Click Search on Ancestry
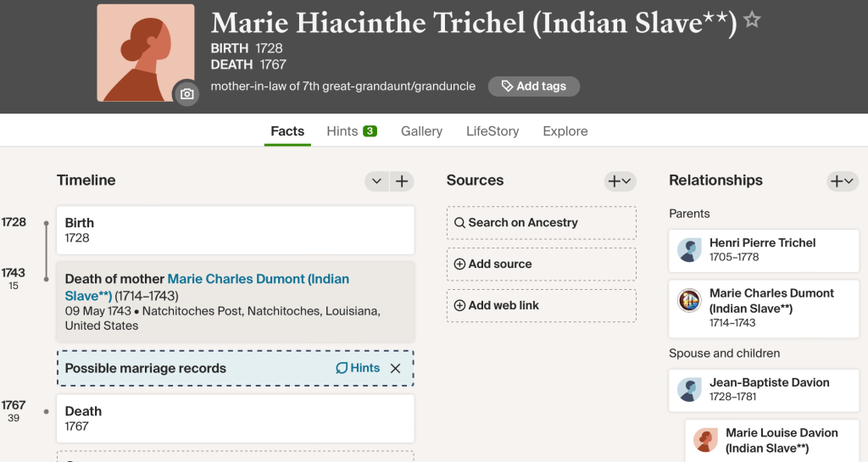This screenshot has height=462, width=868. pos(541,223)
